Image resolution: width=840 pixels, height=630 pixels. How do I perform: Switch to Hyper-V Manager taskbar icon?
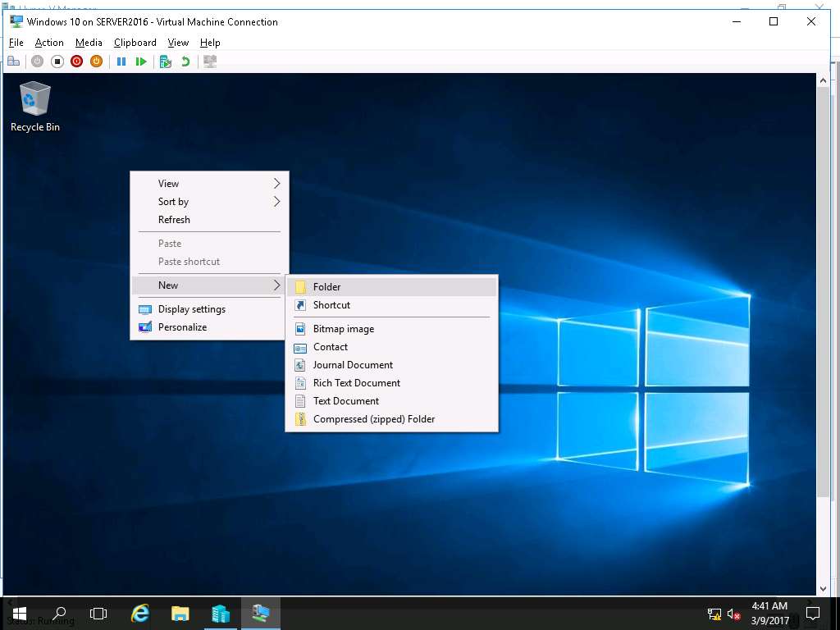(220, 614)
